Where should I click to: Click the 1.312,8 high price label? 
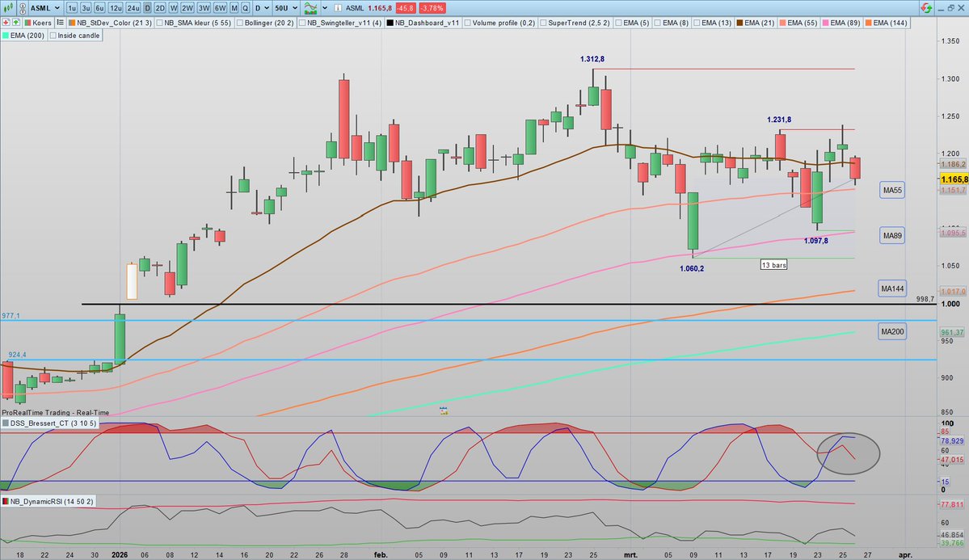click(592, 59)
